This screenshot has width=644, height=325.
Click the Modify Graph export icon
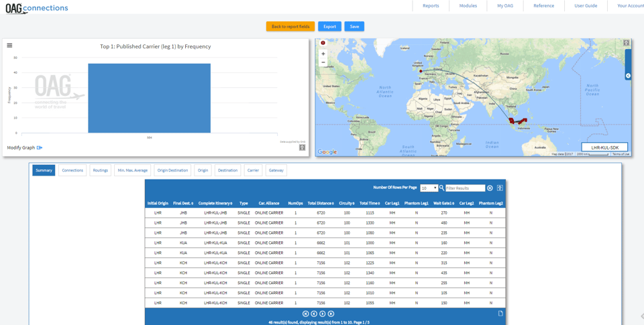pyautogui.click(x=40, y=147)
